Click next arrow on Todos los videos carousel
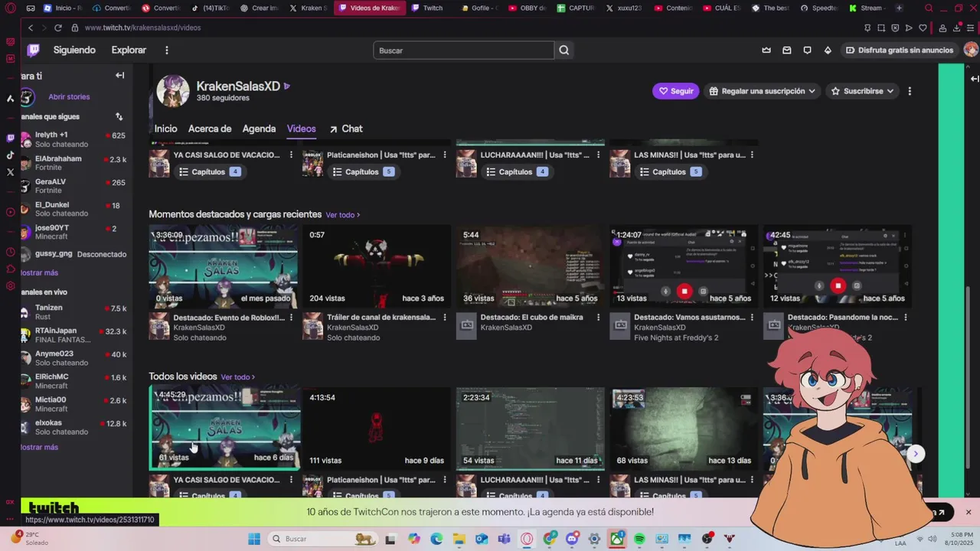This screenshot has width=980, height=551. click(915, 454)
